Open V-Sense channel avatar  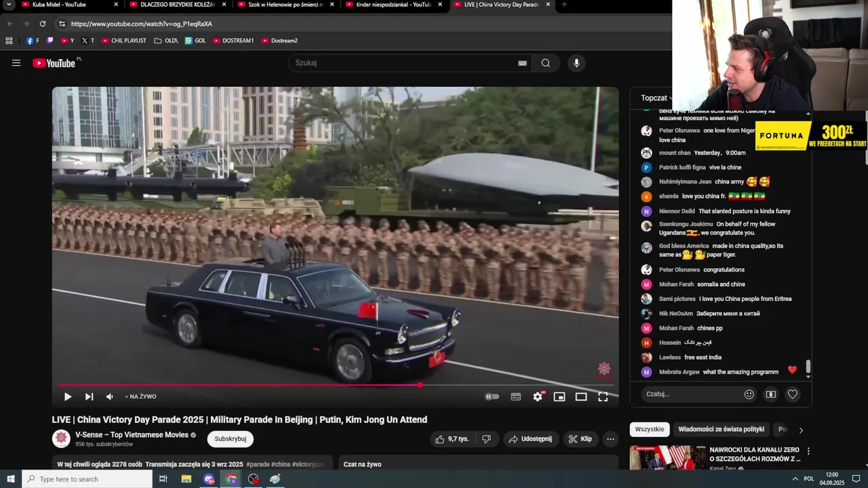coord(61,439)
